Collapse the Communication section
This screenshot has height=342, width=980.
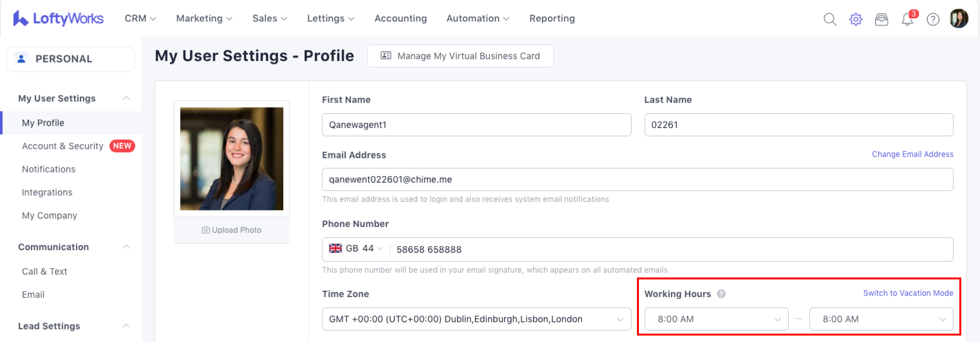(126, 247)
